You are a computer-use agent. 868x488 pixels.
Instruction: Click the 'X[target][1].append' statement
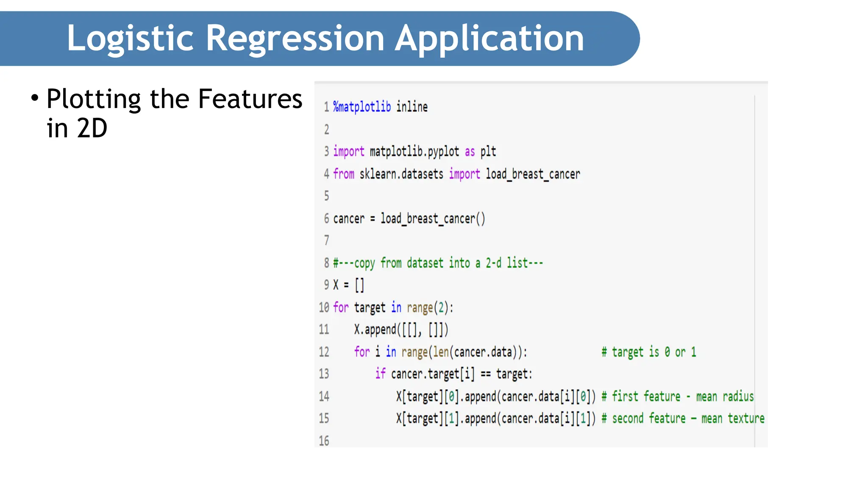click(495, 419)
